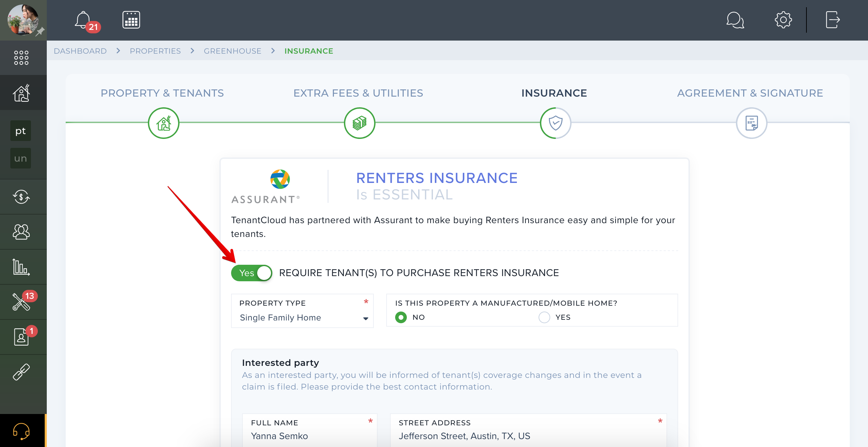868x447 pixels.
Task: Click the Insurance breadcrumb
Action: point(309,51)
